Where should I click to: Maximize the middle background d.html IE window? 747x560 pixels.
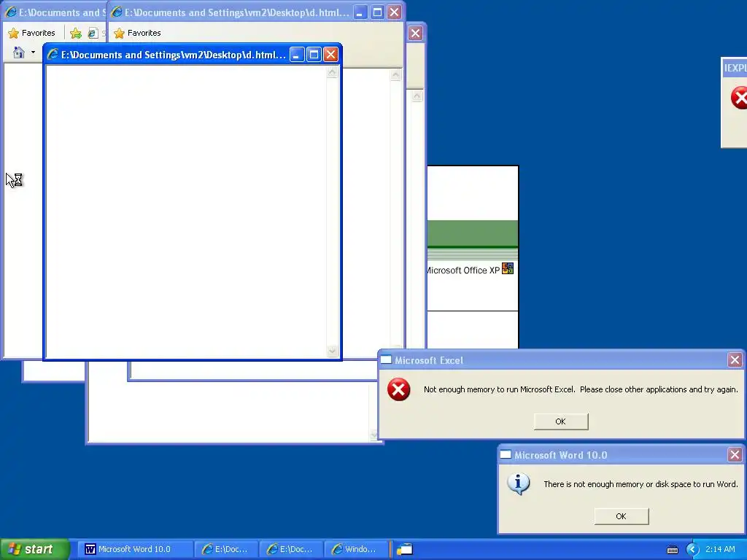coord(377,12)
